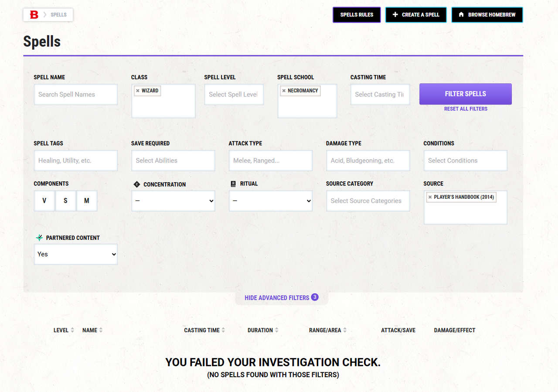558x392 pixels.
Task: Open the Spell Level selector
Action: pos(234,95)
